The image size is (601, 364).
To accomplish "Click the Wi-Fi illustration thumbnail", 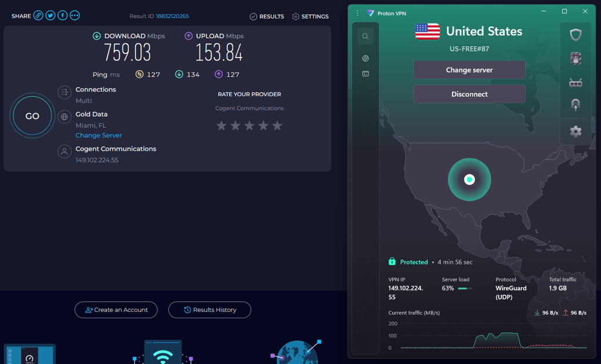I will (x=163, y=352).
